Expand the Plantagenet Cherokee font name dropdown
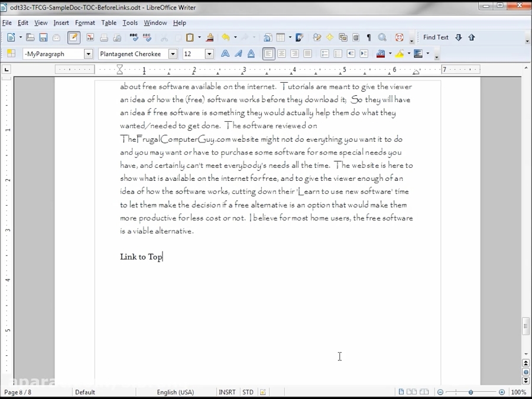The image size is (532, 399). tap(173, 53)
